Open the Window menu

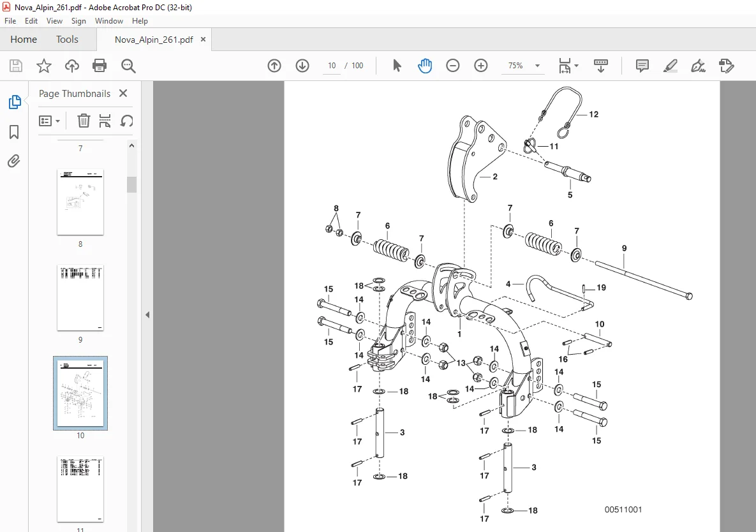pos(108,20)
